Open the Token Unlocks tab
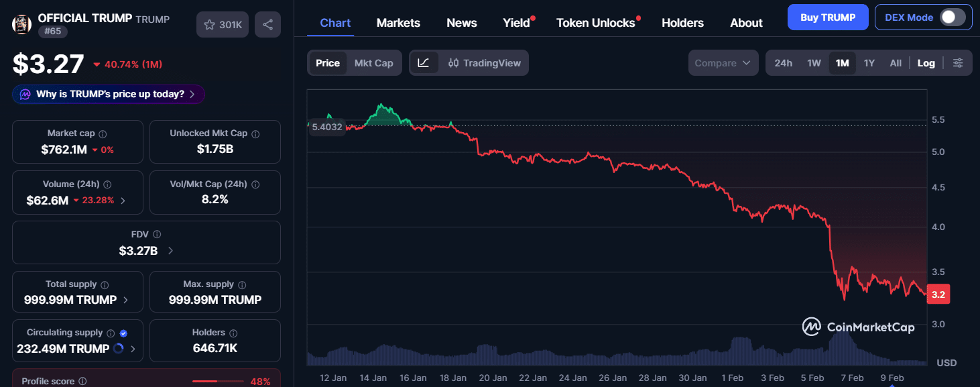 [x=596, y=22]
